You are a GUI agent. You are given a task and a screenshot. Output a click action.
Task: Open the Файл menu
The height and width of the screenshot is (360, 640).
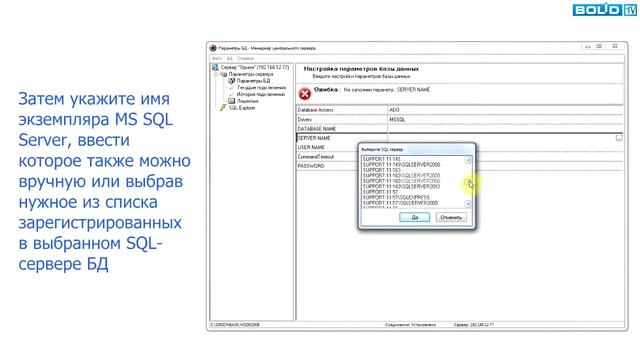click(x=217, y=58)
